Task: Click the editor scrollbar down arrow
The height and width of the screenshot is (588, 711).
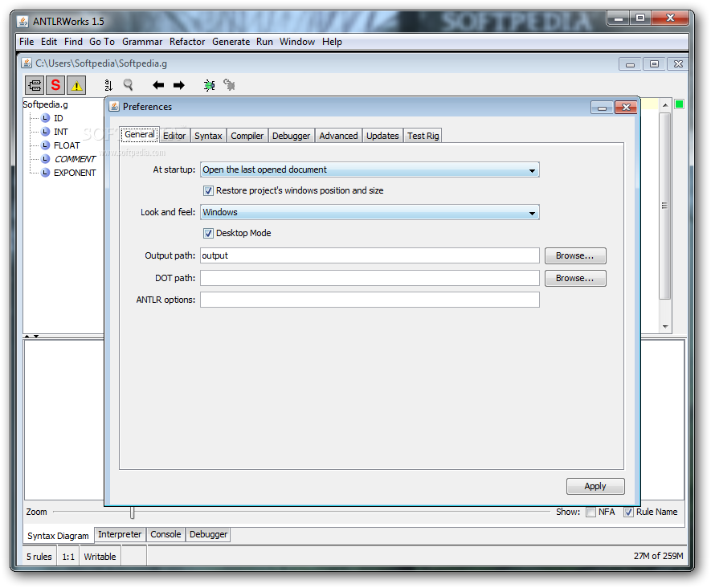Action: tap(664, 327)
